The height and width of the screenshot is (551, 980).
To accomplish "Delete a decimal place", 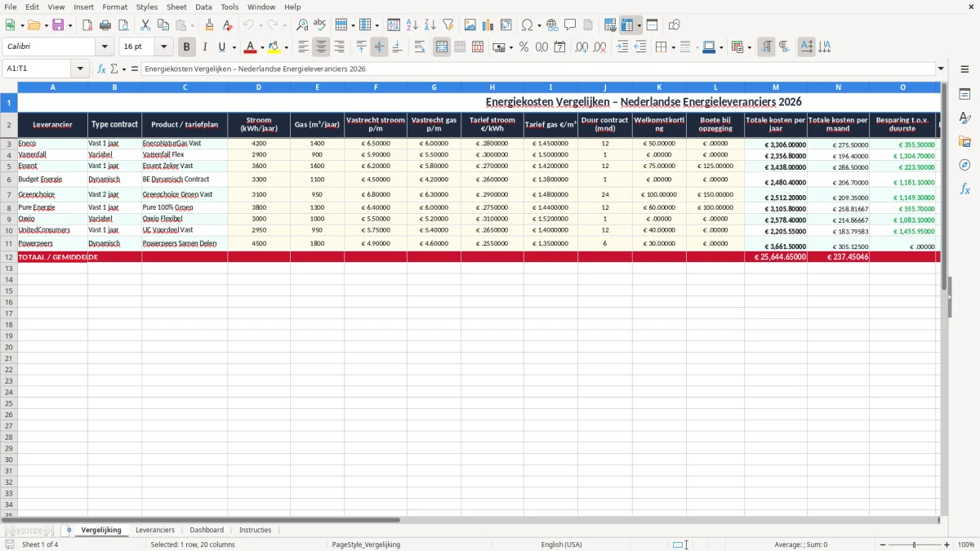I will 600,47.
